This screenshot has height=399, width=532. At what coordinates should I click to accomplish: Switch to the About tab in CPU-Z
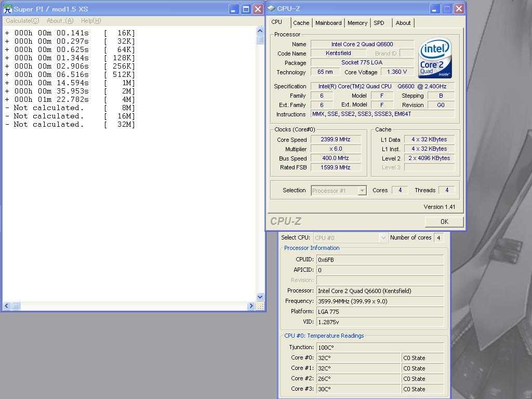click(x=403, y=23)
